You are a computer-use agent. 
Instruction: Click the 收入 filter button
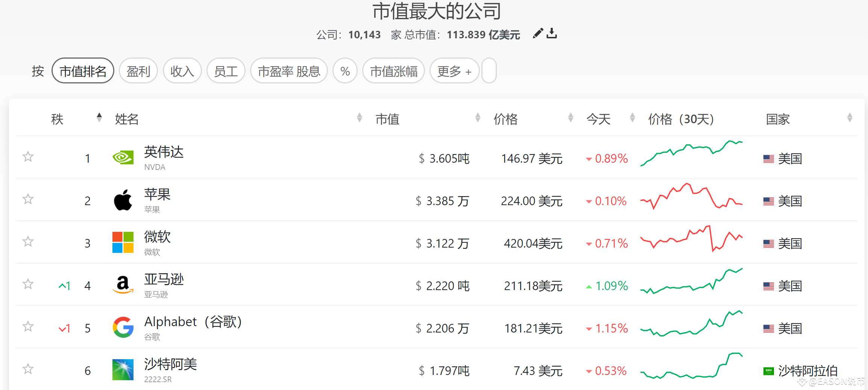pyautogui.click(x=182, y=71)
